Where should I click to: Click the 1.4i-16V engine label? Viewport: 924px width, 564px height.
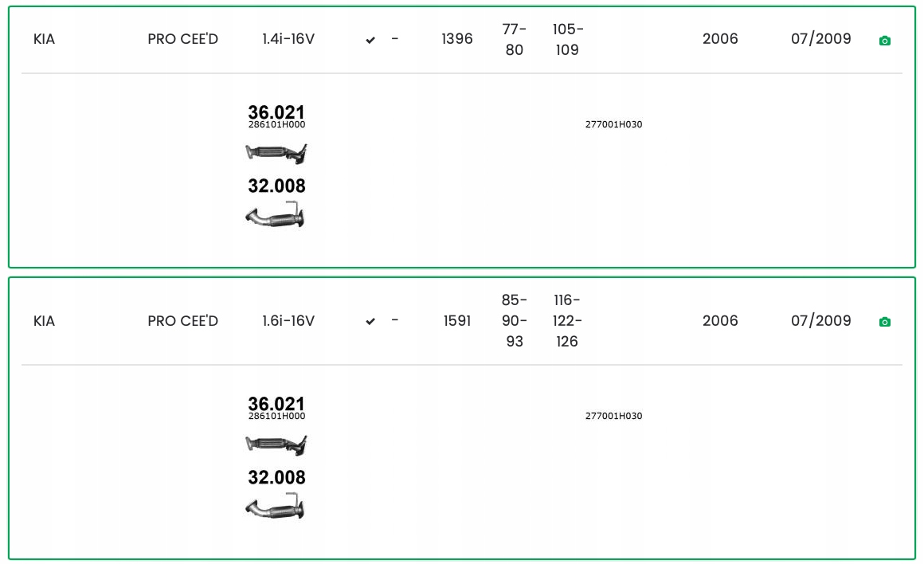(x=288, y=39)
